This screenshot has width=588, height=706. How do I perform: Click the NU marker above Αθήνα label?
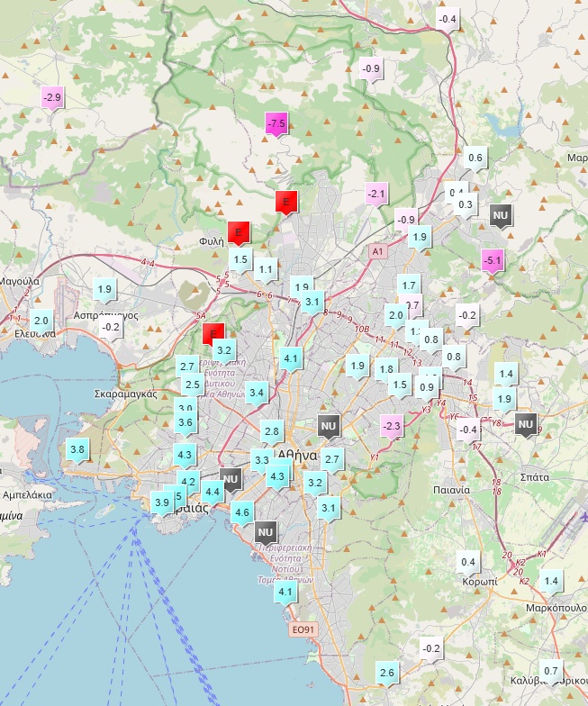coord(329,427)
